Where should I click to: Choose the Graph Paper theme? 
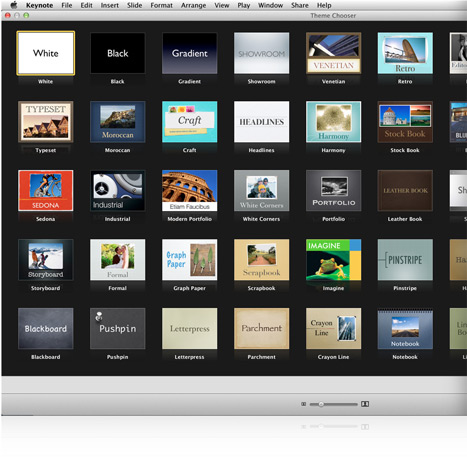[x=190, y=260]
